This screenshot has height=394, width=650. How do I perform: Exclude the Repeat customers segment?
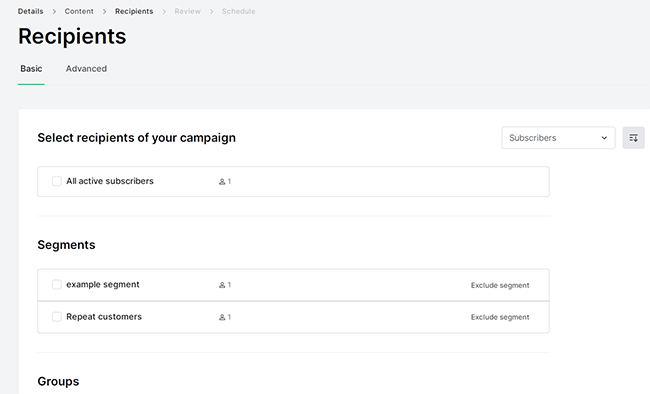(500, 317)
